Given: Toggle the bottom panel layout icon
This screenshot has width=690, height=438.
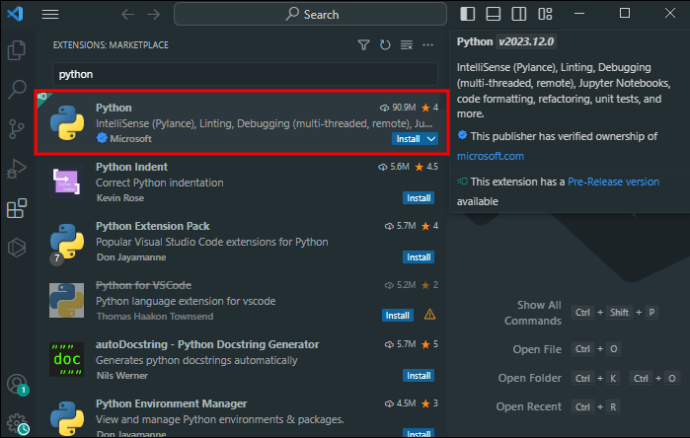Looking at the screenshot, I should 493,14.
